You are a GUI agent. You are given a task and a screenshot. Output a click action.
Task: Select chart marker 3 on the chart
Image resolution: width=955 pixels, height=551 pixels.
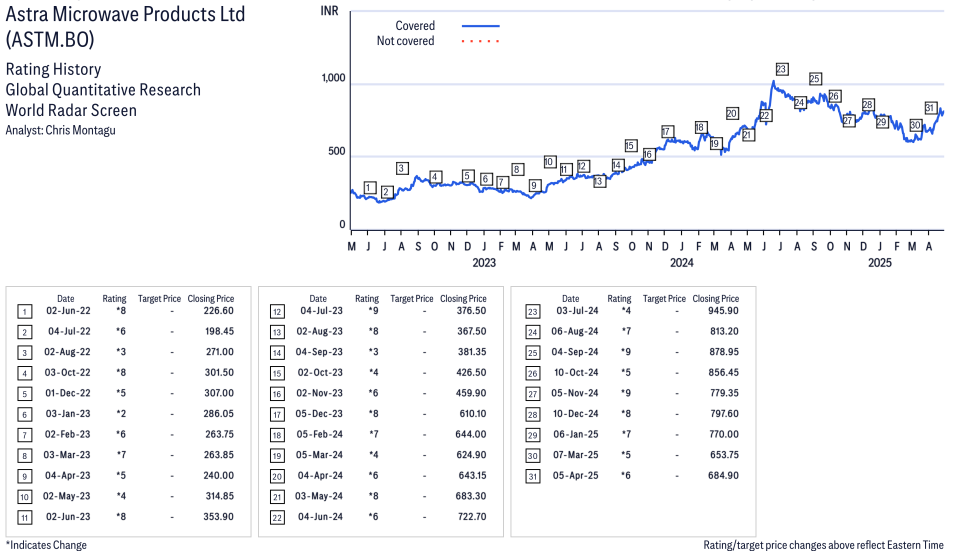point(401,168)
